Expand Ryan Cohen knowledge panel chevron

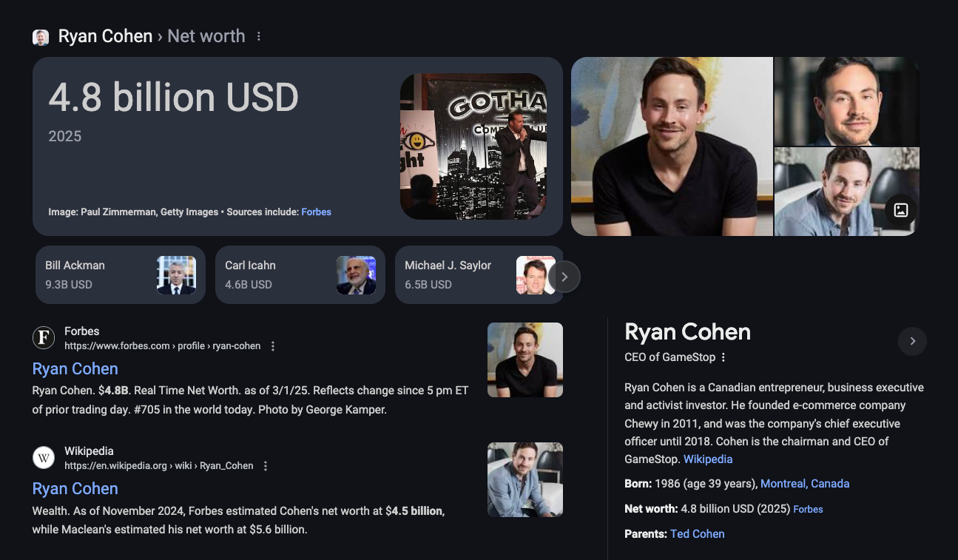coord(912,341)
